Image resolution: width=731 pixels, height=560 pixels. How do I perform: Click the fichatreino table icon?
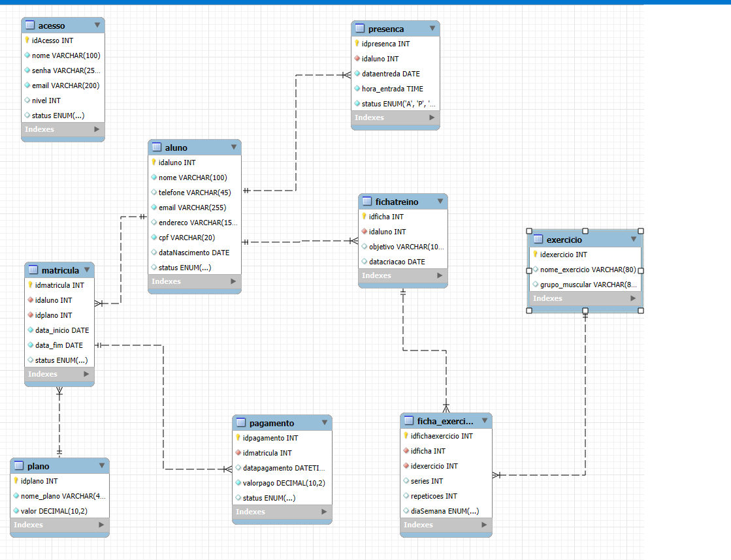pyautogui.click(x=366, y=202)
